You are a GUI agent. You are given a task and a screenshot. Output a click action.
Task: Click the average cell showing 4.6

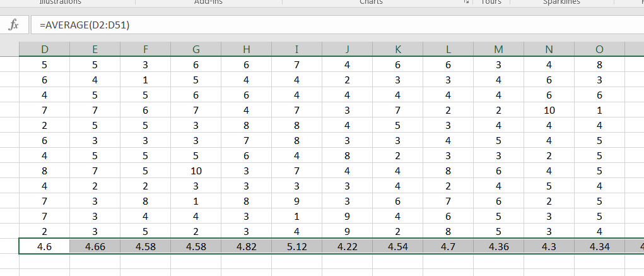(x=44, y=246)
